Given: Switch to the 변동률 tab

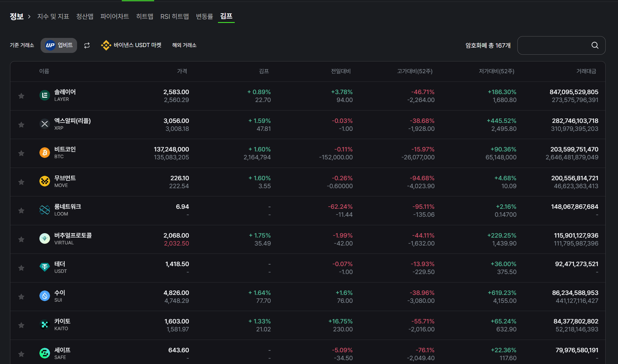Looking at the screenshot, I should (x=204, y=16).
